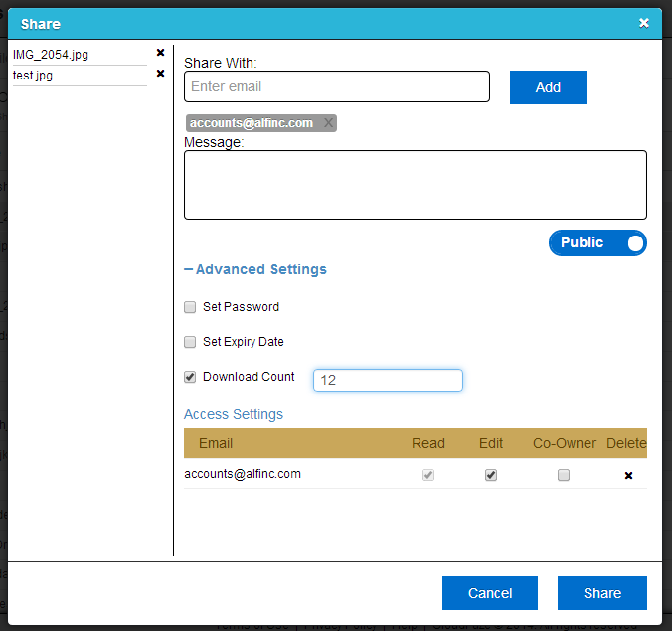Confirm sharing with the Share button
Image resolution: width=672 pixels, height=631 pixels.
coord(602,593)
